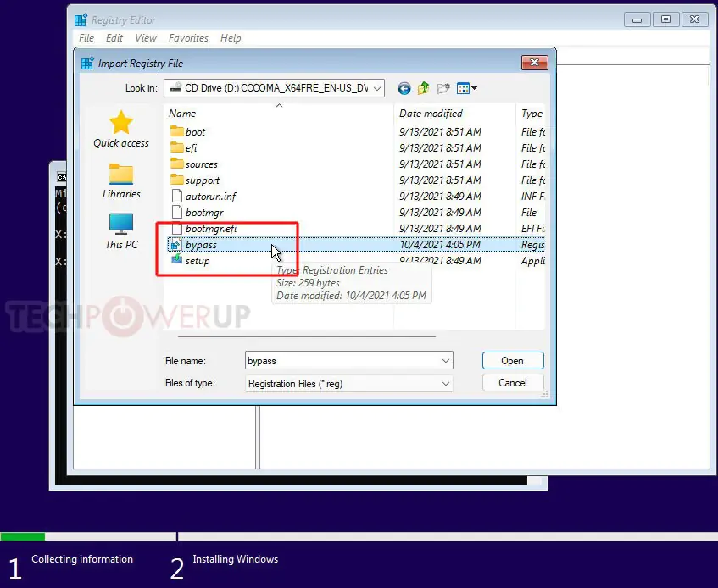Select the bootmgr.efi file
Screen dimensions: 718x588
tap(203, 228)
